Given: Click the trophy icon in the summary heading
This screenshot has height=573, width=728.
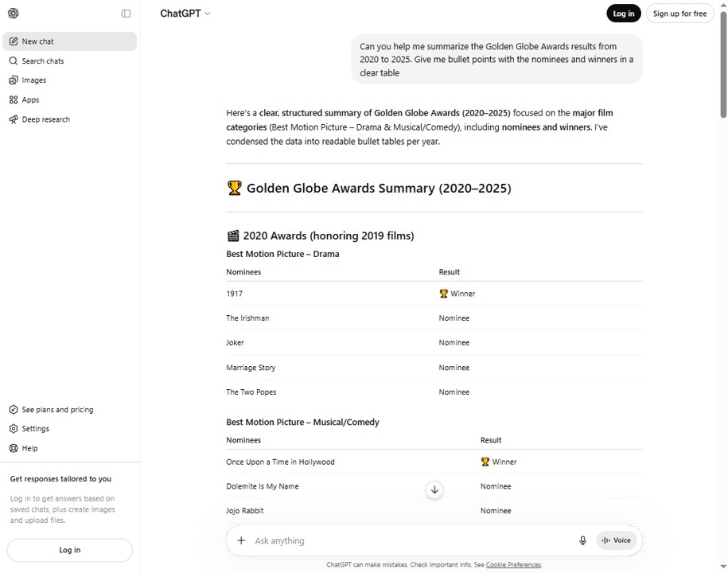Looking at the screenshot, I should (235, 188).
